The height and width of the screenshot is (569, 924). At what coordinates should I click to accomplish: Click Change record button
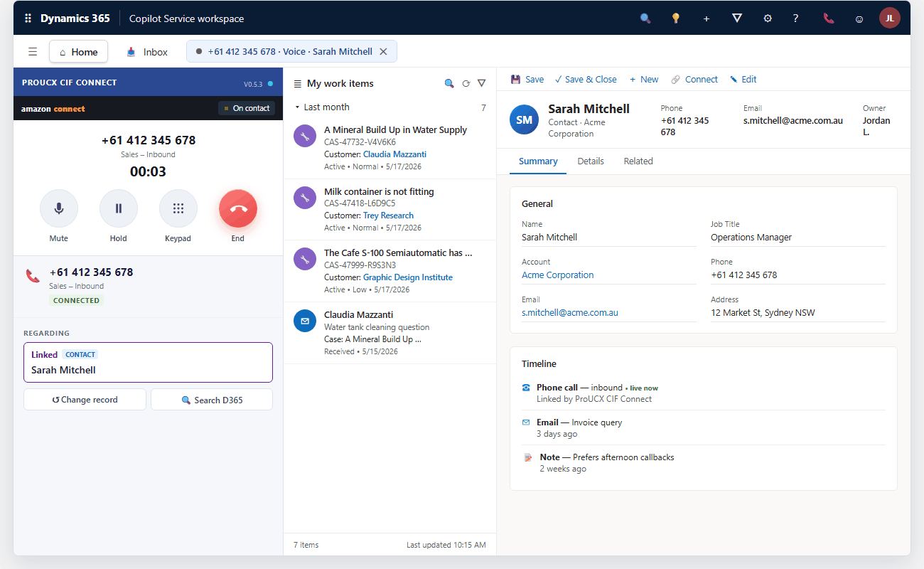(85, 400)
